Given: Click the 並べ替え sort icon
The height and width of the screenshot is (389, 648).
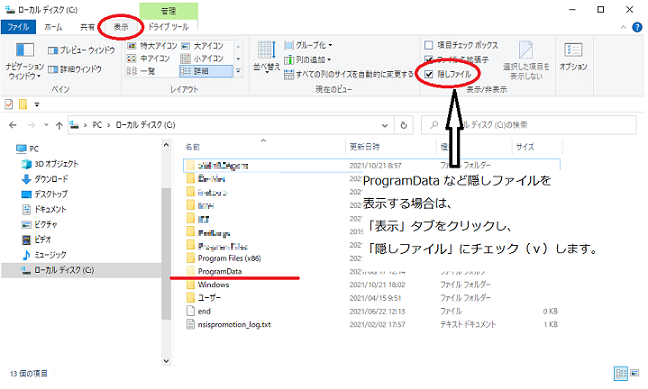Looking at the screenshot, I should [x=267, y=57].
